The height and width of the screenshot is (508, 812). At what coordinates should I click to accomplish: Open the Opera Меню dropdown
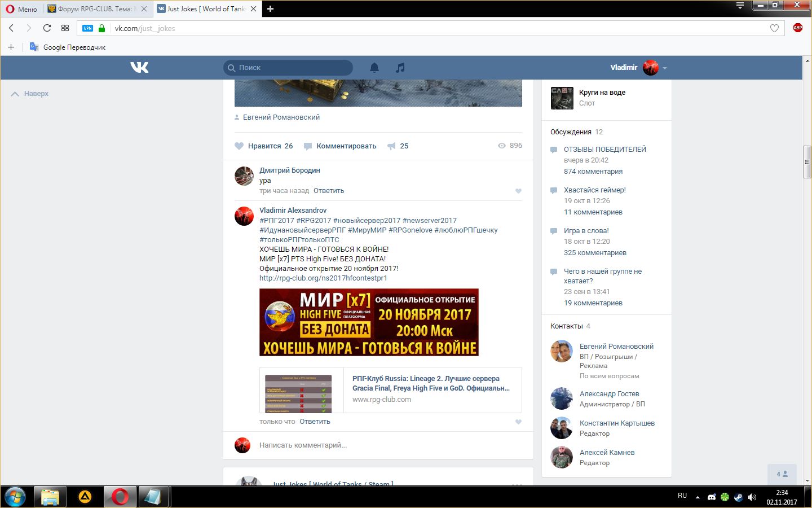pos(21,9)
